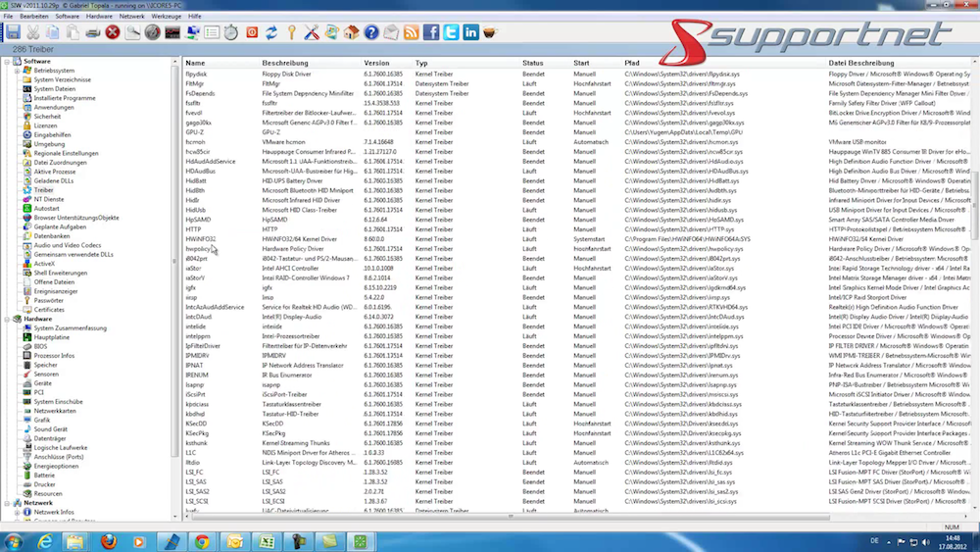
Task: Click the Save floppy disk toolbar icon
Action: tap(13, 32)
